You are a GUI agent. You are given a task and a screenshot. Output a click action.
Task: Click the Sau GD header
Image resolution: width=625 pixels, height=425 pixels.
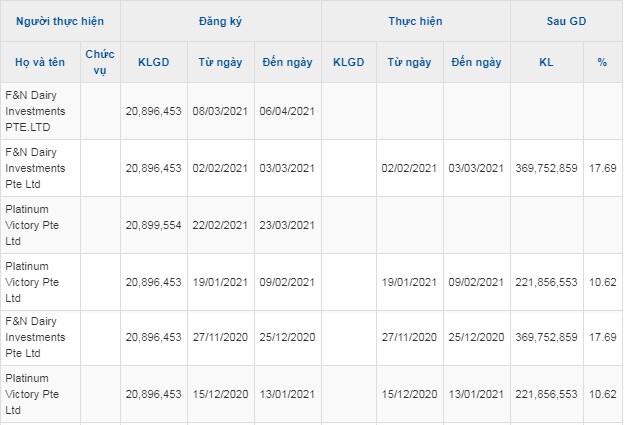click(x=566, y=21)
